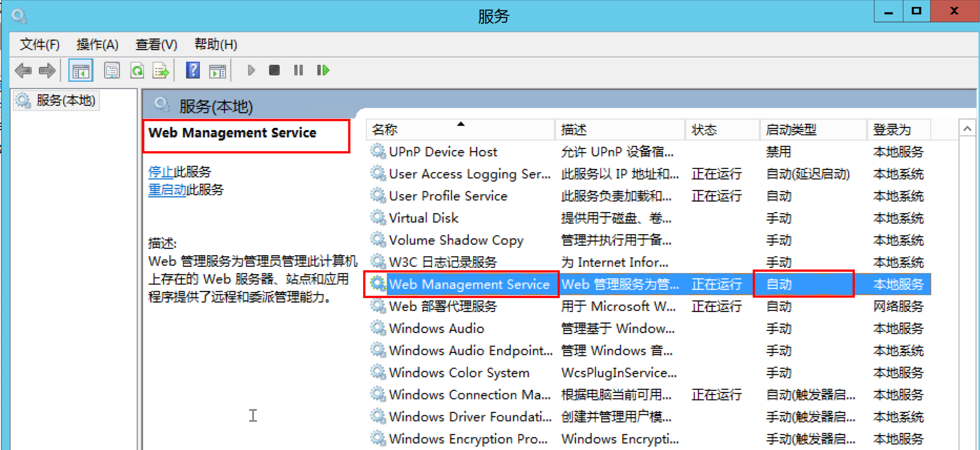Click the Back arrow toolbar icon
Image resolution: width=980 pixels, height=450 pixels.
coord(24,71)
